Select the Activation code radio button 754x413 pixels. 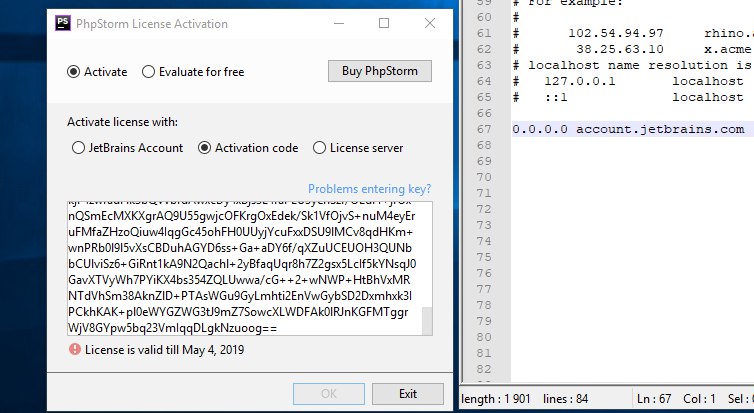tap(248, 148)
